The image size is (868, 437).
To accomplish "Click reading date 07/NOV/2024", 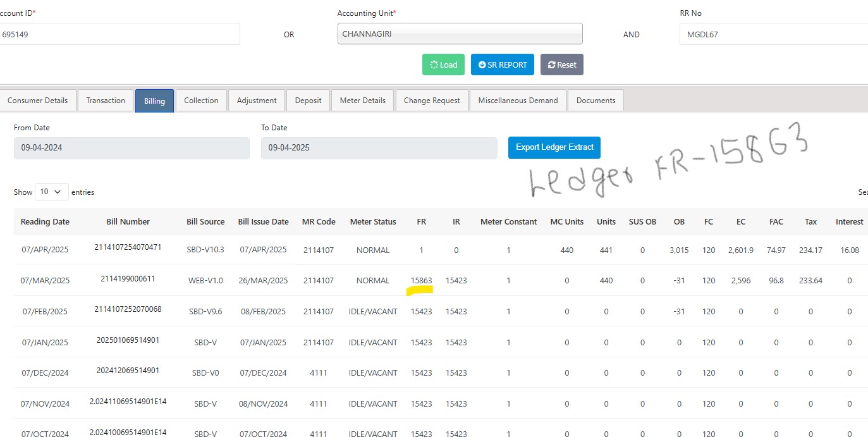I will (x=45, y=404).
